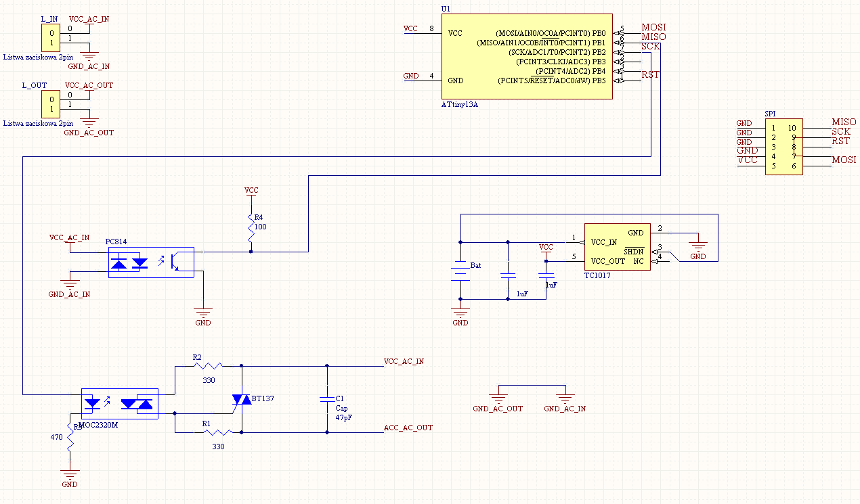Select the MOSI net label beside U1
This screenshot has height=504, width=860.
(x=653, y=27)
